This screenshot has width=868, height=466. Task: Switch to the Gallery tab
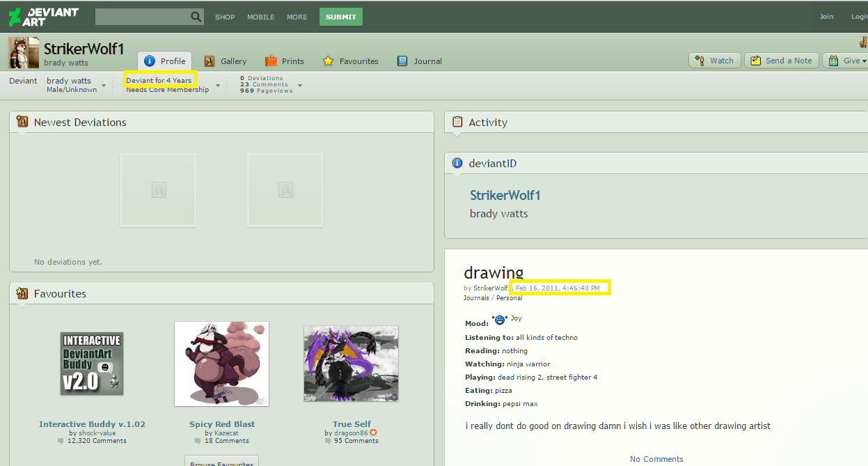(226, 61)
